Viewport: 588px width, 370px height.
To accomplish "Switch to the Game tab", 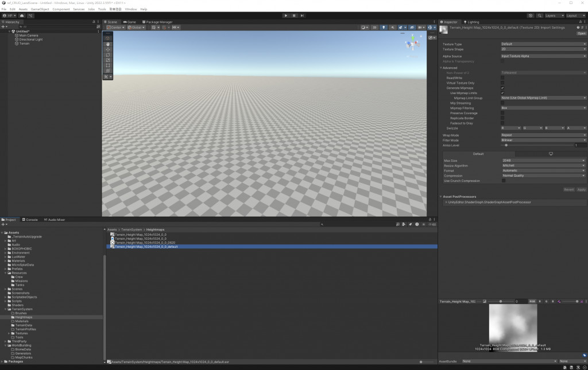I will 129,22.
